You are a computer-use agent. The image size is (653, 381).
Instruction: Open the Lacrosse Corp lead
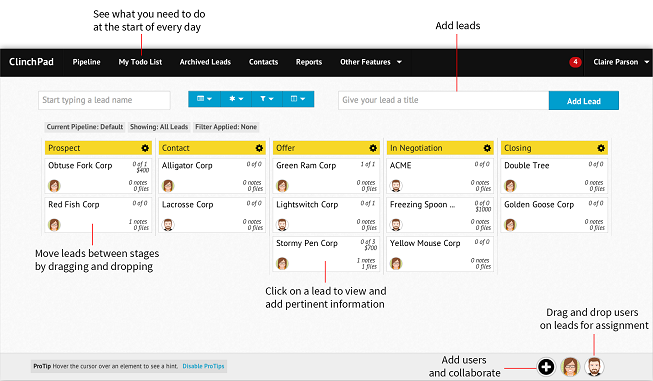tap(212, 215)
